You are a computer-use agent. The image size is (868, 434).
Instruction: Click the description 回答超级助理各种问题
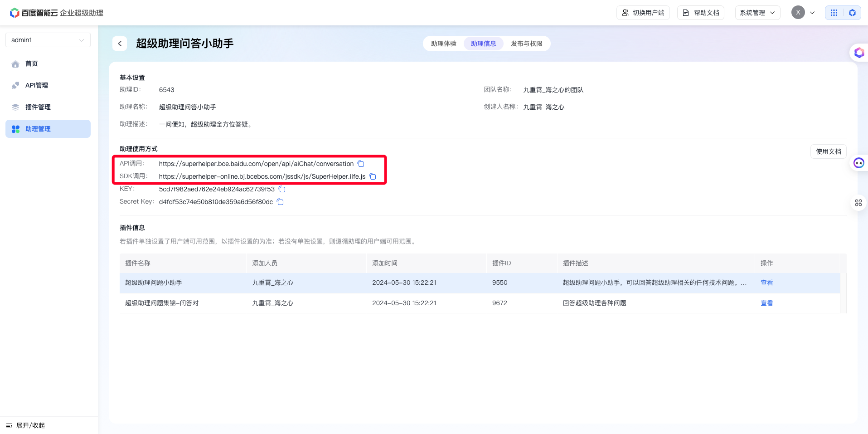pos(594,303)
